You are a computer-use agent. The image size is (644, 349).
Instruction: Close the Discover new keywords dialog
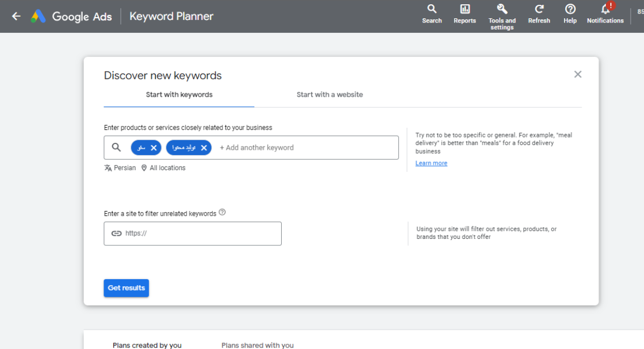point(577,75)
